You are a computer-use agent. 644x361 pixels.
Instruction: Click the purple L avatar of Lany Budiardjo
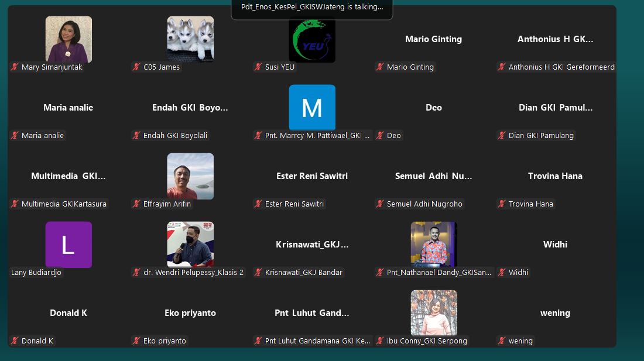coord(68,245)
